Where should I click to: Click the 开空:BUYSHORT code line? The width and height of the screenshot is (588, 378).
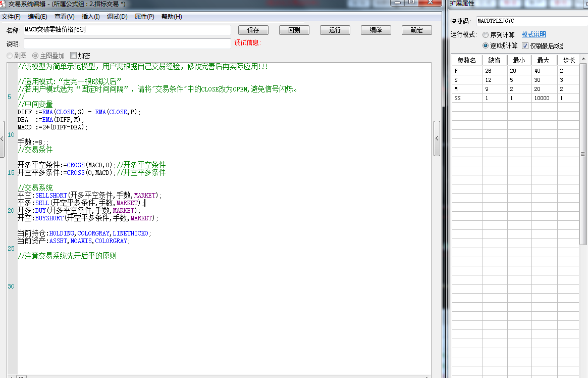[x=88, y=218]
